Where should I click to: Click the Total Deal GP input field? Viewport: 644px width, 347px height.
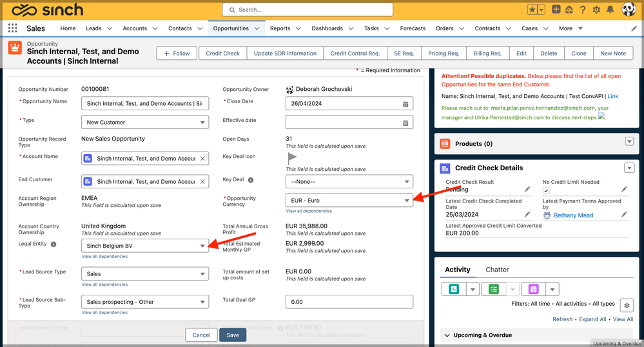(349, 302)
